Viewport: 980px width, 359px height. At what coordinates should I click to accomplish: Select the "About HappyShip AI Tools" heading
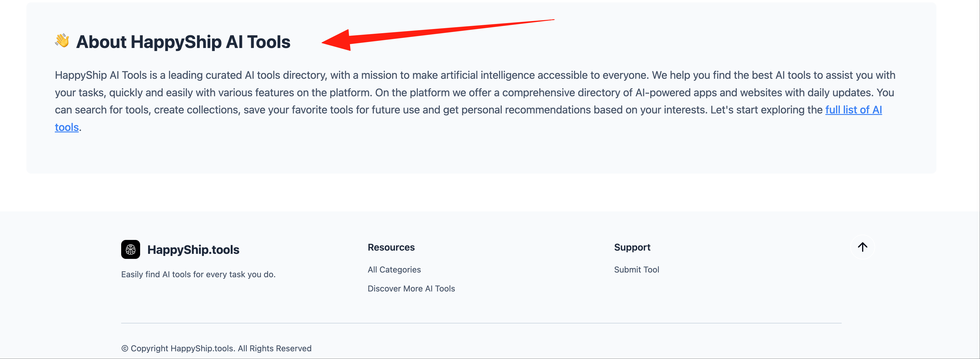[183, 42]
